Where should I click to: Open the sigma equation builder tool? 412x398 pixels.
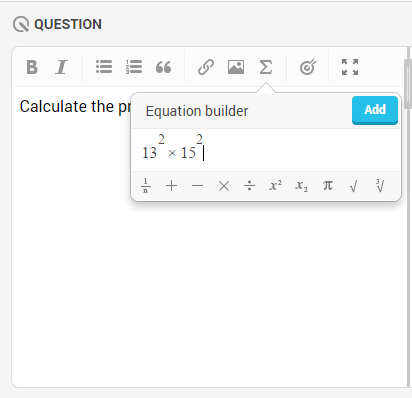266,67
